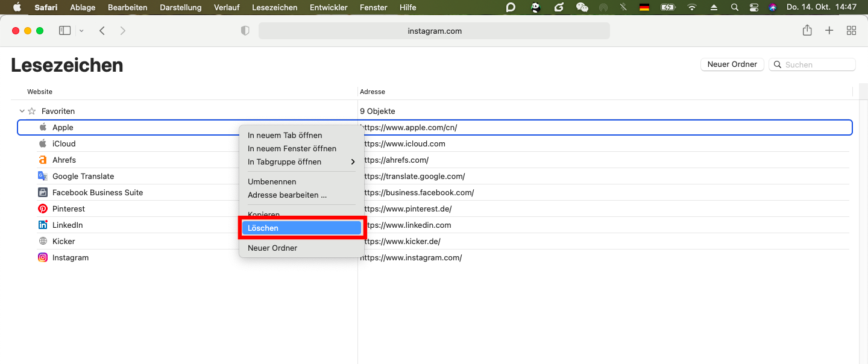Click the Website column header
The image size is (868, 364).
coord(40,92)
